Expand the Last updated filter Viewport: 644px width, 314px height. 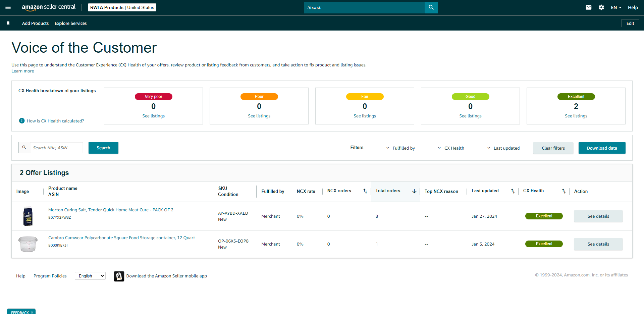click(503, 148)
